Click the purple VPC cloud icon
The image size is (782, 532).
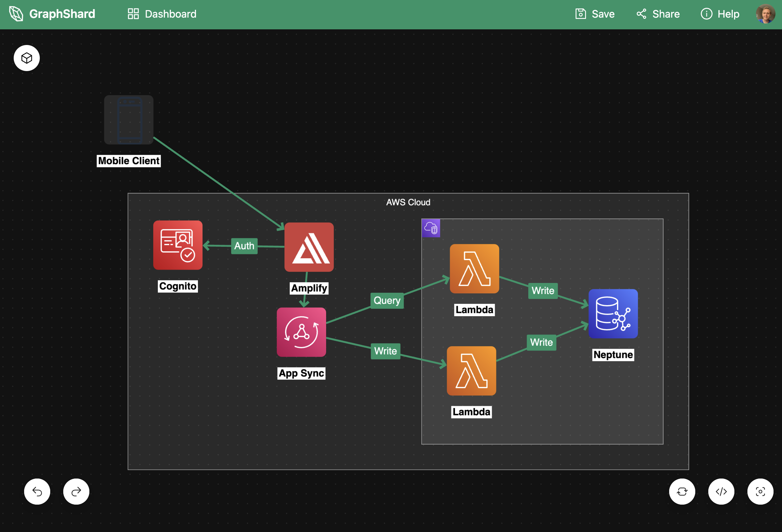tap(431, 228)
